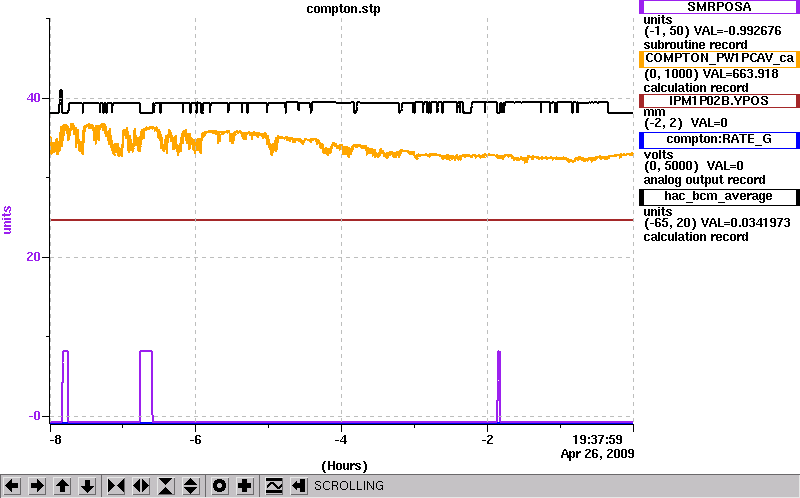800x498 pixels.
Task: Select the compton:RATE_G legend entry
Action: 719,139
